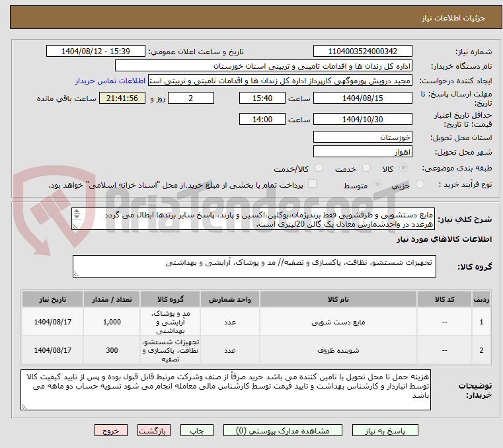This screenshot has width=503, height=448.
Task: Click the announcement date field 1404/08/12 - 15:39
Action: pyautogui.click(x=96, y=52)
